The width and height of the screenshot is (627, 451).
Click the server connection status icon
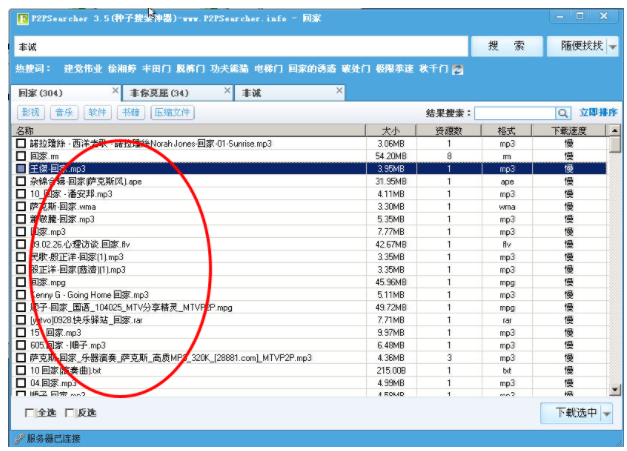click(20, 439)
